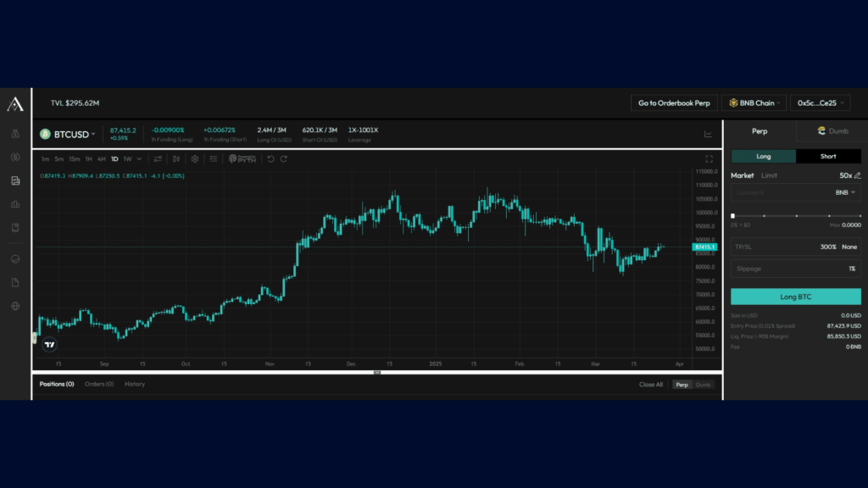Open the Positions (0) tab

(x=57, y=384)
